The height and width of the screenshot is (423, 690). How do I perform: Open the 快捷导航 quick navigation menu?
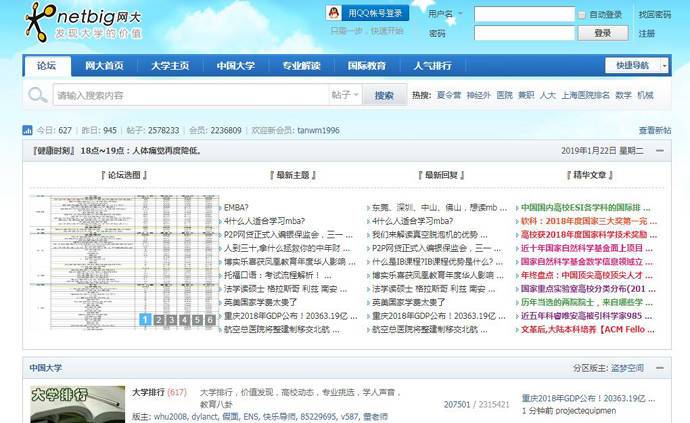(636, 66)
